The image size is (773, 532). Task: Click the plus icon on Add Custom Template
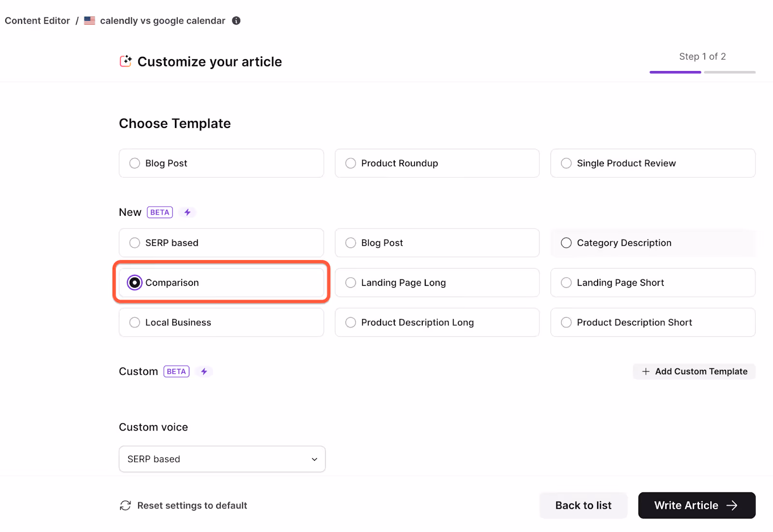645,372
